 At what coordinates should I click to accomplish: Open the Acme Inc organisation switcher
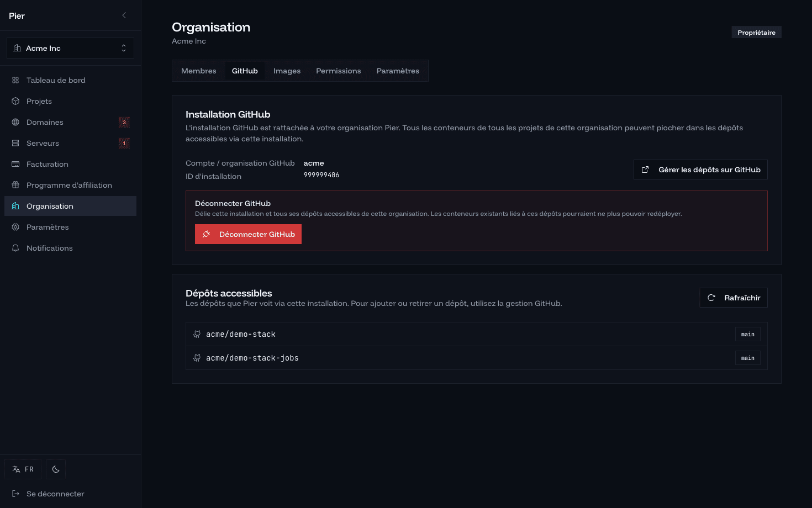click(x=70, y=48)
